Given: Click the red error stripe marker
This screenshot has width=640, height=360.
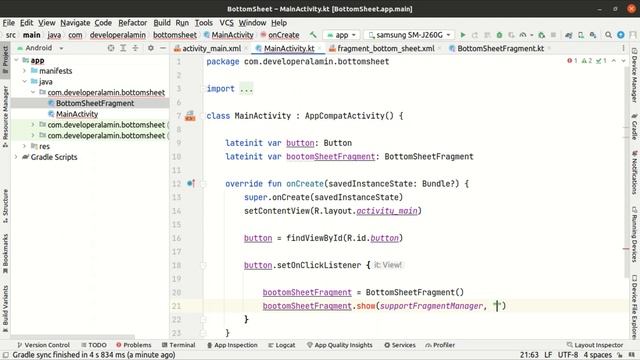Looking at the screenshot, I should (626, 249).
